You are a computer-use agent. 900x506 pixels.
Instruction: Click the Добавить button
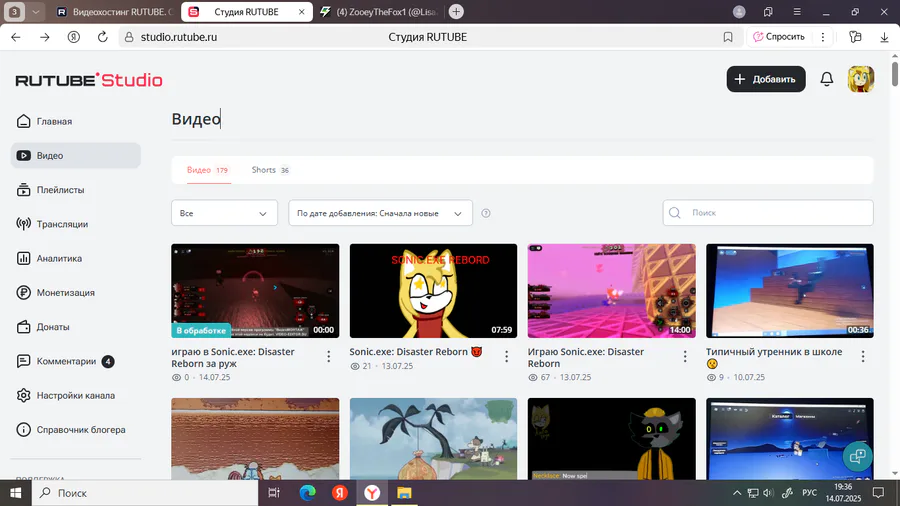766,79
